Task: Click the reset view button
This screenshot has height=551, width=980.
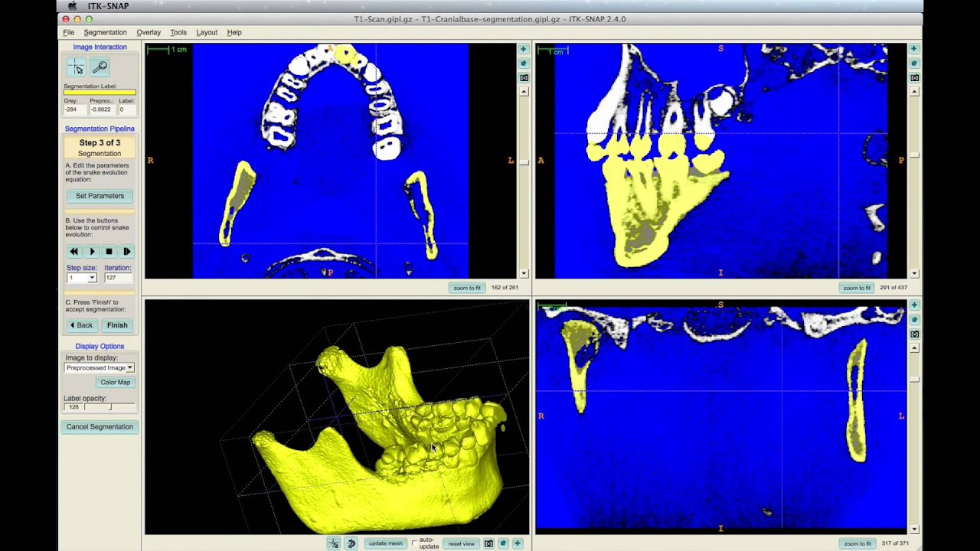Action: (462, 543)
